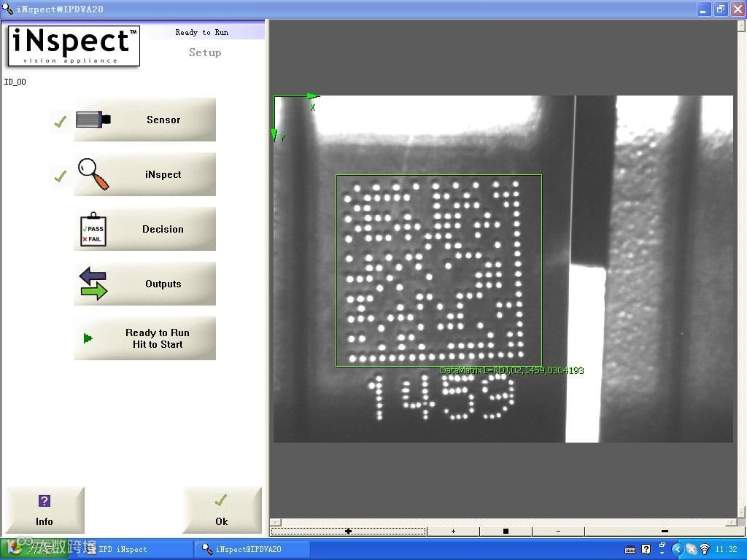Click the language bar restore tray icon
The width and height of the screenshot is (747, 560).
coord(662,545)
